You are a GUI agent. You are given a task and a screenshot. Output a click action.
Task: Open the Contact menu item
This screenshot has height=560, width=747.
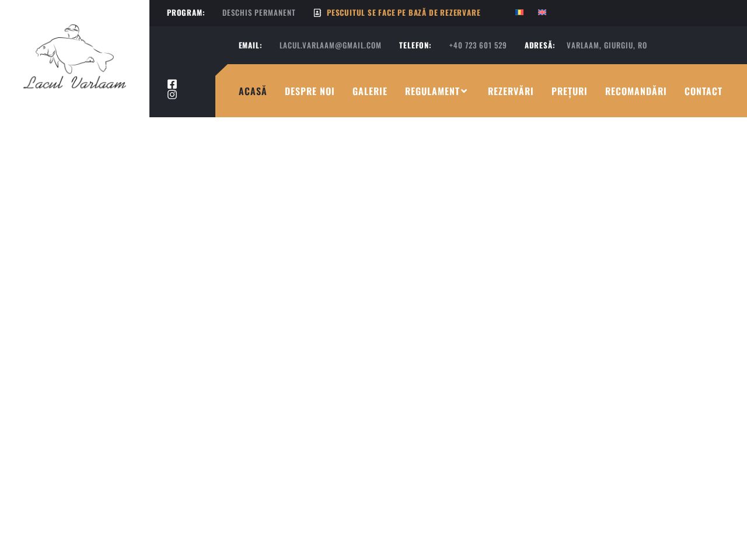tap(703, 91)
